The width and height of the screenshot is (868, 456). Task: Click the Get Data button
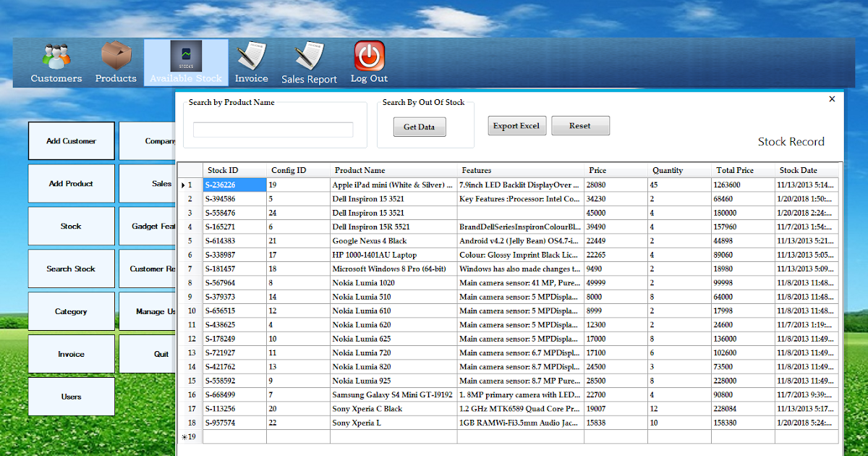(x=420, y=127)
